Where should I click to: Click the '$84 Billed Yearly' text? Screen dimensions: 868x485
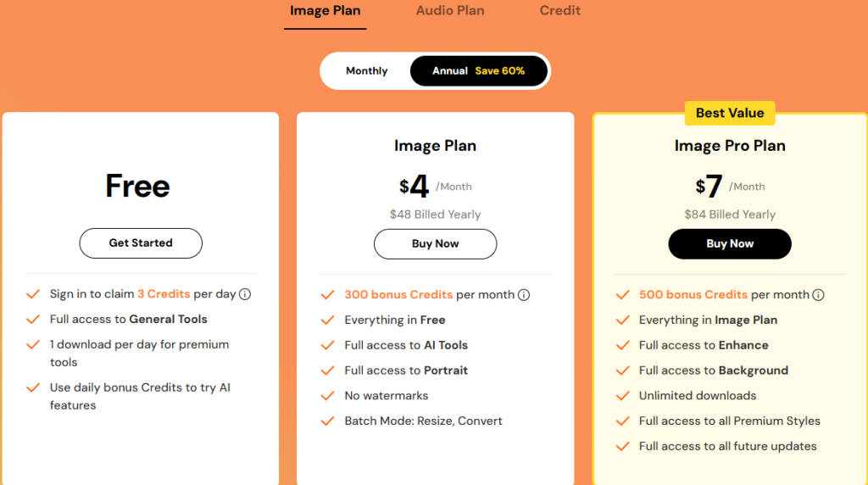click(x=730, y=215)
